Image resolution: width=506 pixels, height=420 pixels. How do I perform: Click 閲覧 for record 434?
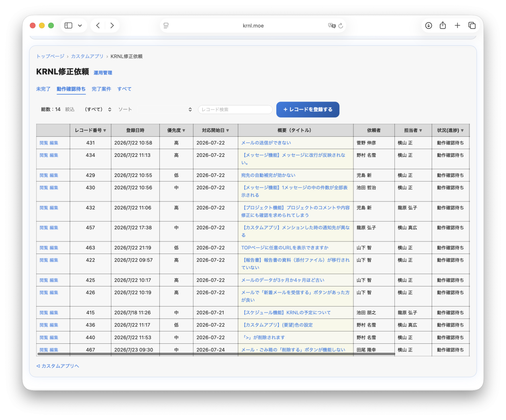point(44,155)
